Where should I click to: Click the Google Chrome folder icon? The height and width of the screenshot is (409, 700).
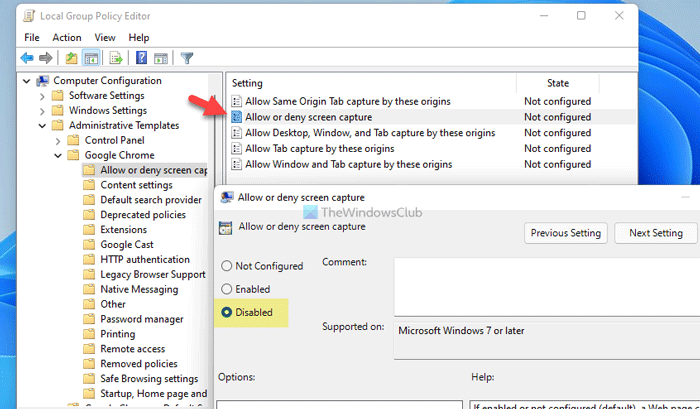click(x=73, y=155)
